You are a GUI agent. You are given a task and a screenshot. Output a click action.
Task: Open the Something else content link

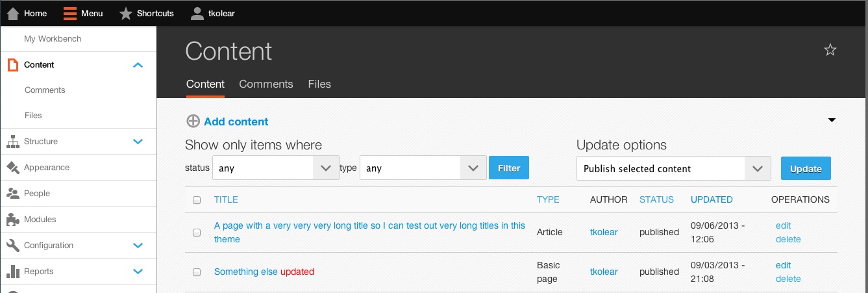pyautogui.click(x=246, y=272)
